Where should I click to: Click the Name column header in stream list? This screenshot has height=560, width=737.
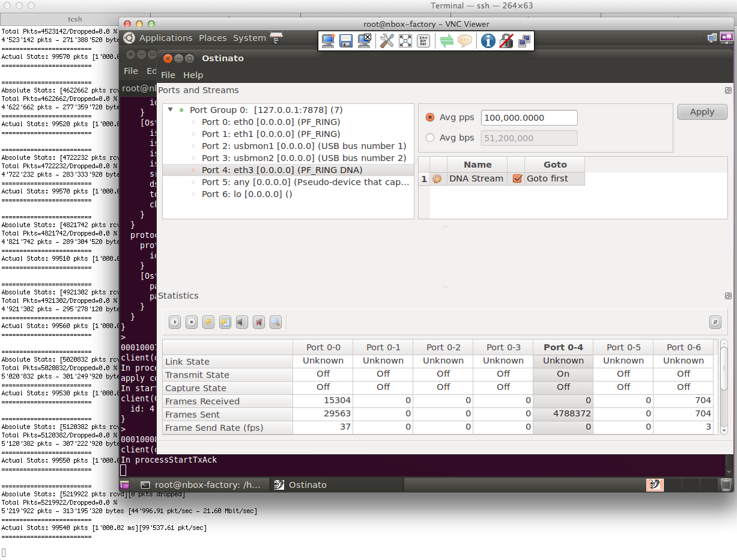(478, 165)
